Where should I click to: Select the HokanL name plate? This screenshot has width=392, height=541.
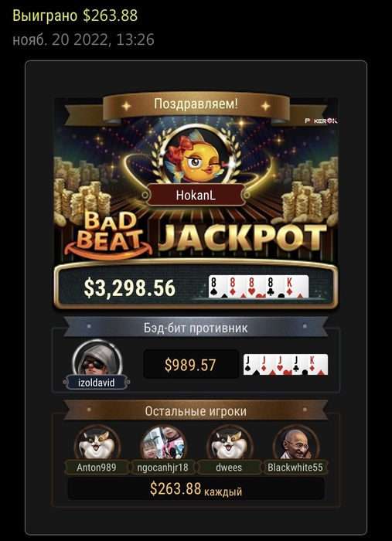point(196,196)
